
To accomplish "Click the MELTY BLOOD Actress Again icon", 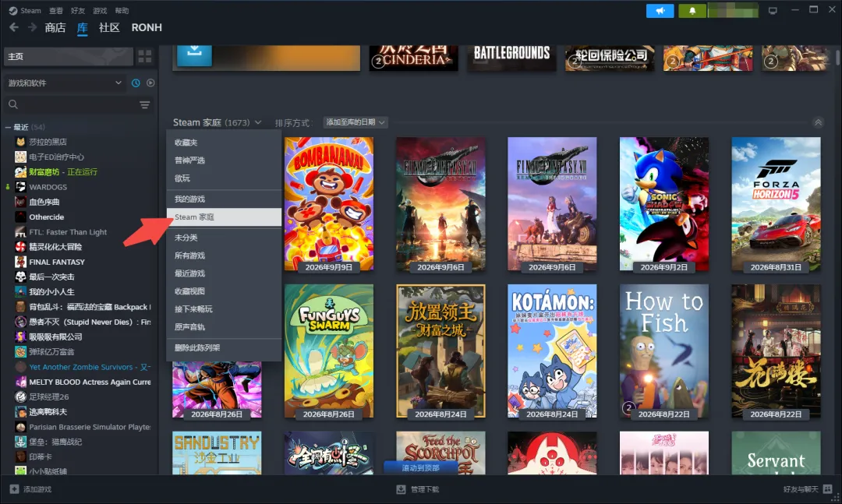I will click(x=20, y=382).
